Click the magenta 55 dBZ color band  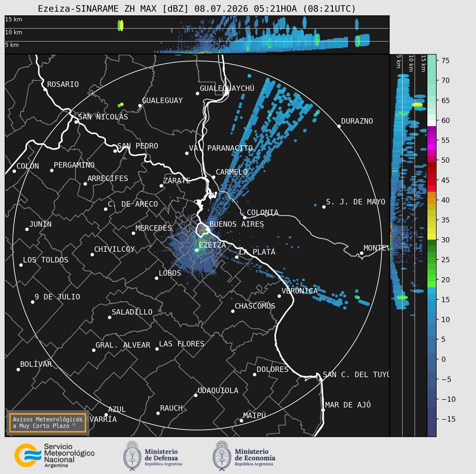pos(432,141)
